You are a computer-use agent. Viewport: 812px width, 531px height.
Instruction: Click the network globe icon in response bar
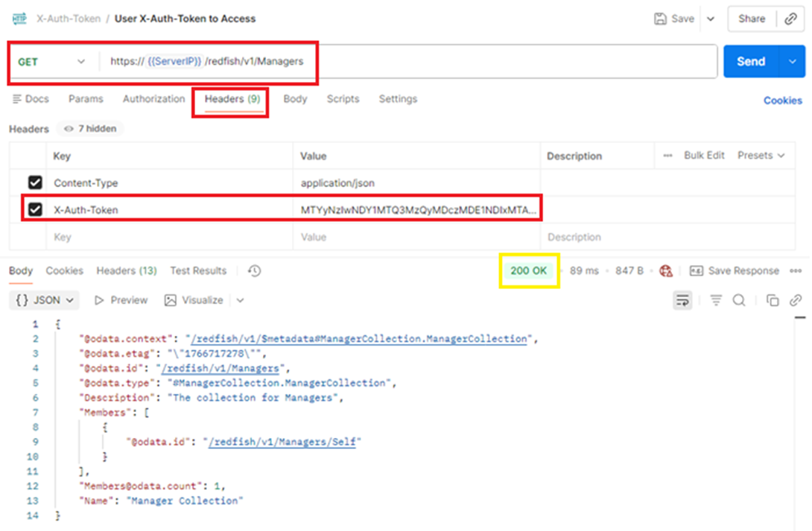pos(666,271)
